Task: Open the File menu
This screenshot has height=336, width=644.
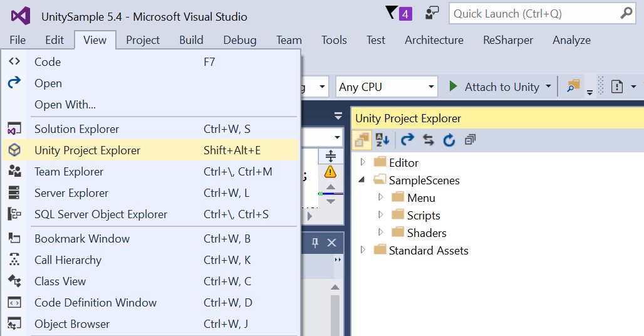Action: (x=18, y=40)
